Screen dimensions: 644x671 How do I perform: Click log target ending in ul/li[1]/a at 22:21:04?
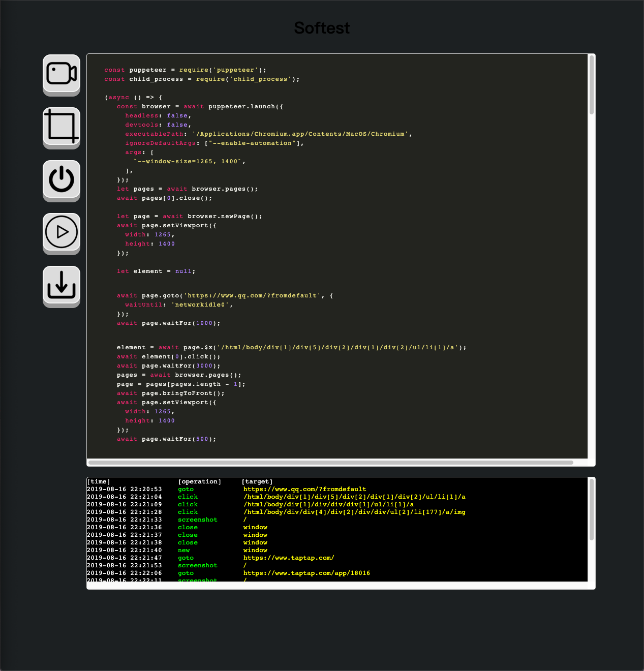tap(354, 497)
